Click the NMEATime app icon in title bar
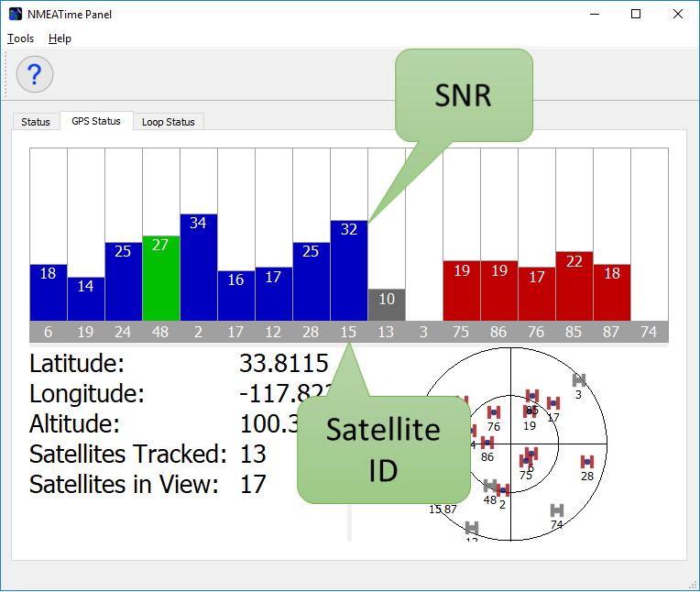This screenshot has width=700, height=592. (x=16, y=14)
